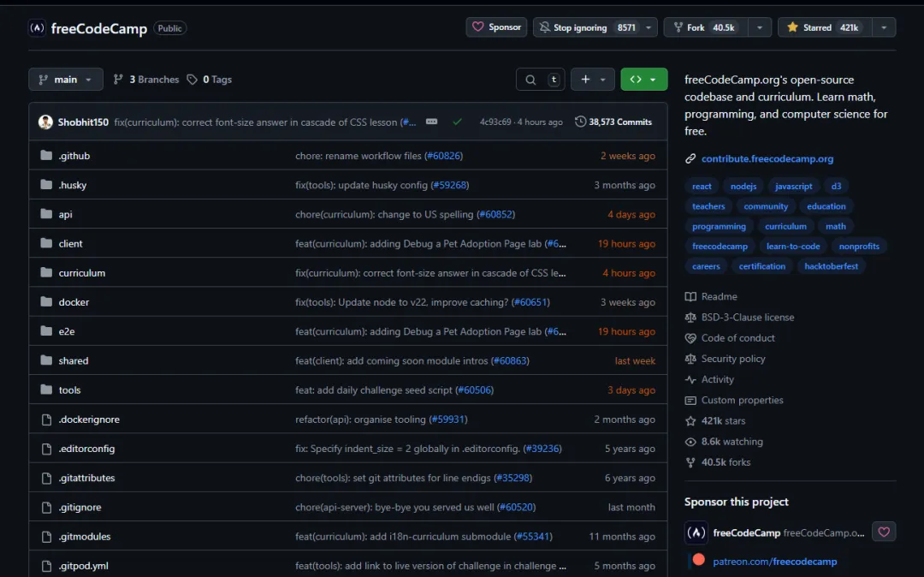
Task: Open the main branch selector dropdown
Action: 65,80
